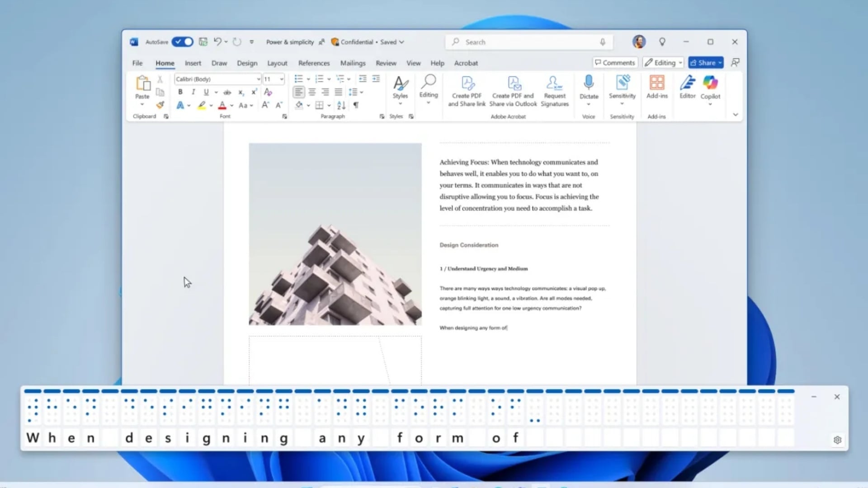
Task: Apply subscript formatting
Action: click(241, 92)
